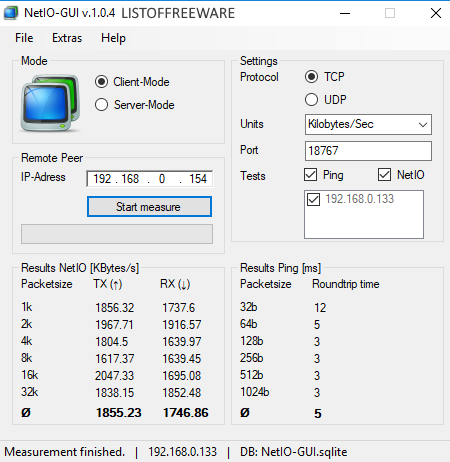Click RX value 1737.6 for 1k
The image size is (450, 462).
click(179, 308)
